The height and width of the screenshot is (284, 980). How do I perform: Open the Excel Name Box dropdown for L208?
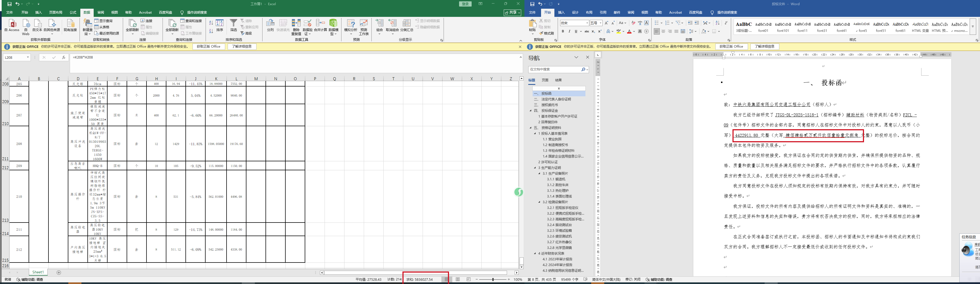pyautogui.click(x=28, y=57)
